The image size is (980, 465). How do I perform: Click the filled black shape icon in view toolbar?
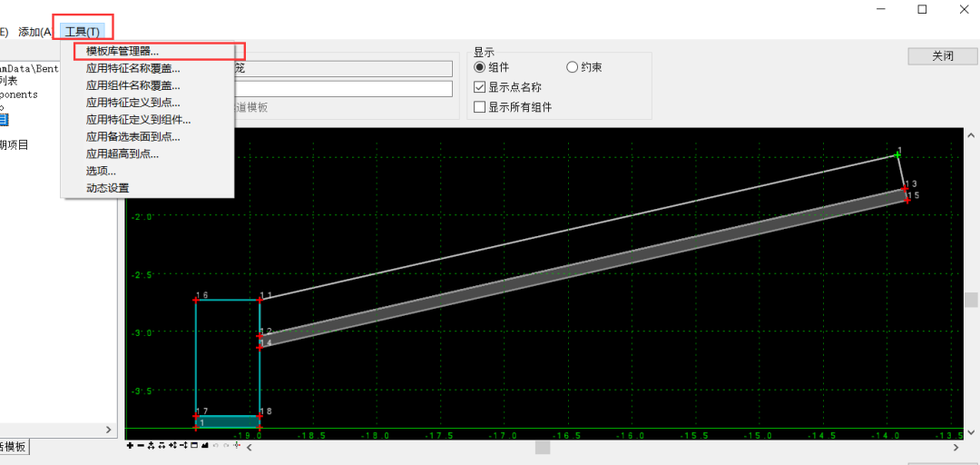click(x=205, y=445)
